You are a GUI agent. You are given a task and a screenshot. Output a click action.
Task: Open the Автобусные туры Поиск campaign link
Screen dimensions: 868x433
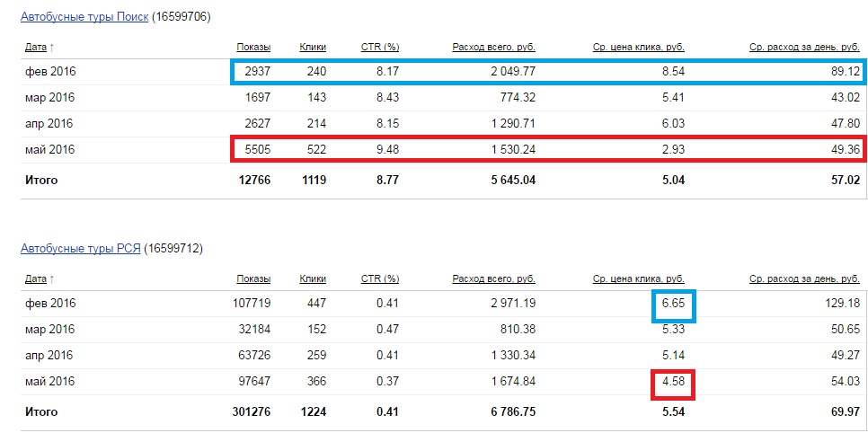click(84, 16)
